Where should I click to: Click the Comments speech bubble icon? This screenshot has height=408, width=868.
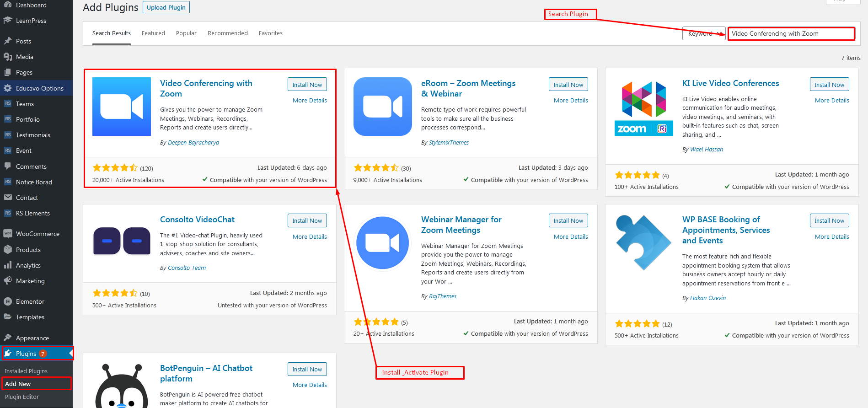pos(8,166)
